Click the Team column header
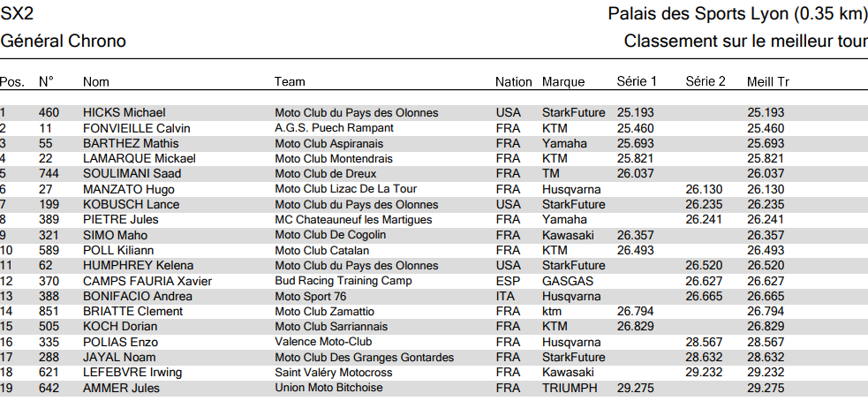868x401 pixels. (290, 82)
